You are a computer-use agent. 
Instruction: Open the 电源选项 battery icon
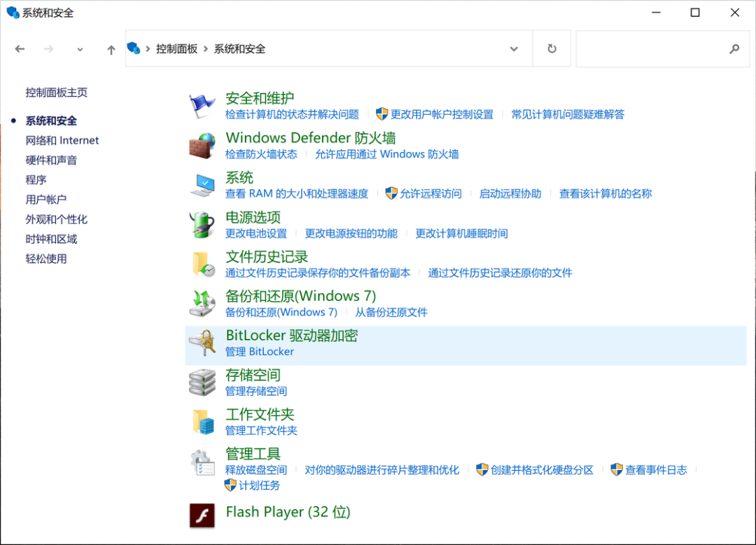click(x=202, y=225)
